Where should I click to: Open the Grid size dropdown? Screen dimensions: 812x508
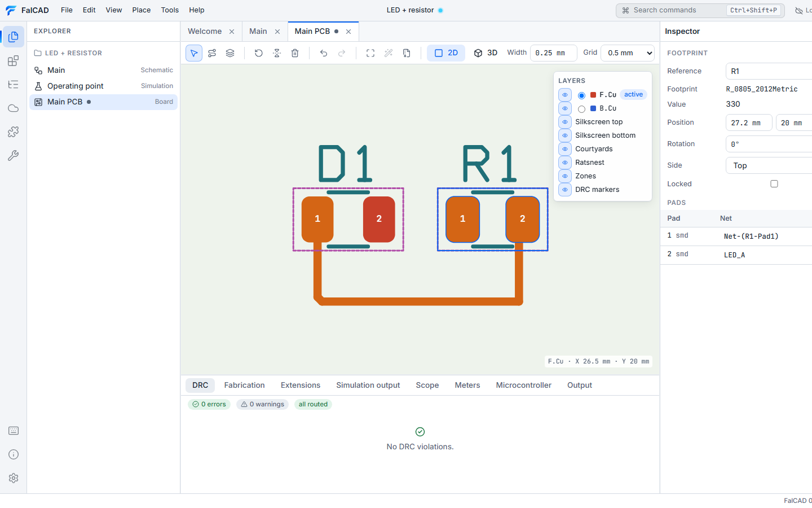point(628,53)
